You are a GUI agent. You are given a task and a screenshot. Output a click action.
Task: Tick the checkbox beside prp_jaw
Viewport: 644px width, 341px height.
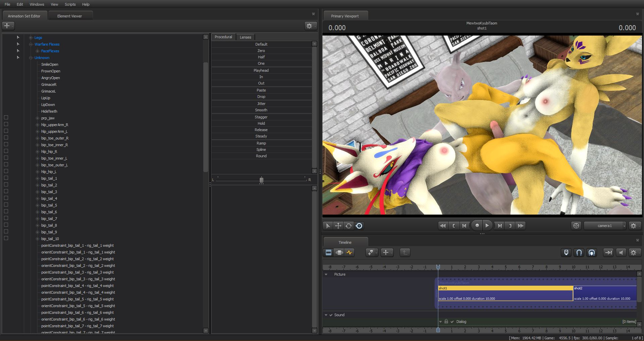pos(6,118)
